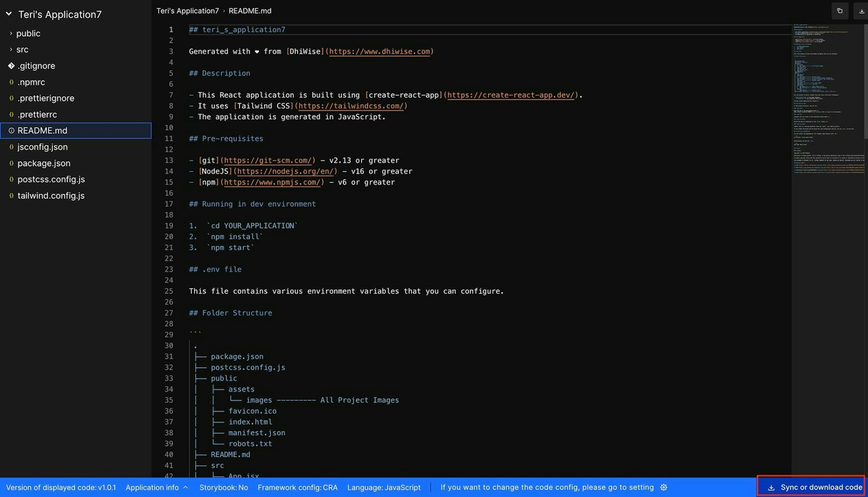Click the .gitignore file icon in sidebar
The width and height of the screenshot is (868, 497).
click(11, 65)
